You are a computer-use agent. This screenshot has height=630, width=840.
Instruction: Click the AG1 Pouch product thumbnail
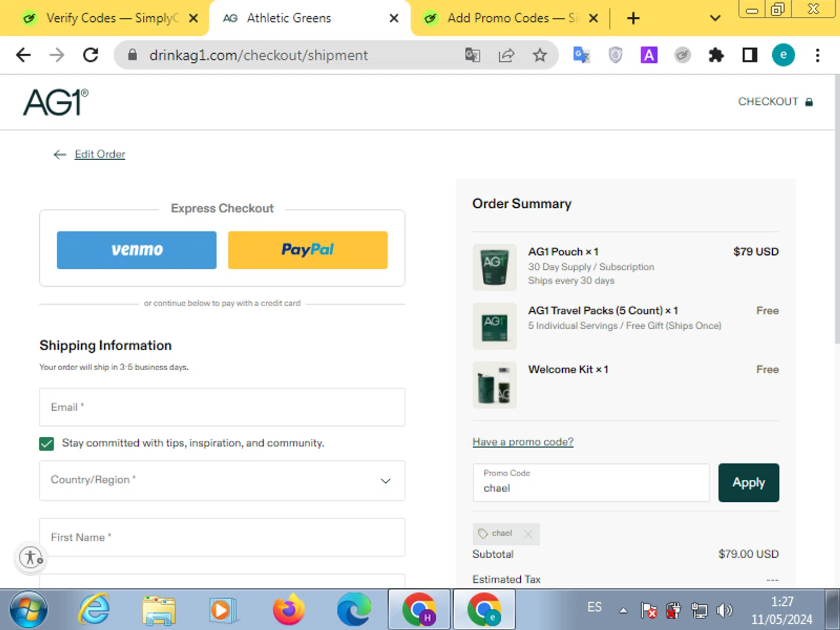point(494,267)
